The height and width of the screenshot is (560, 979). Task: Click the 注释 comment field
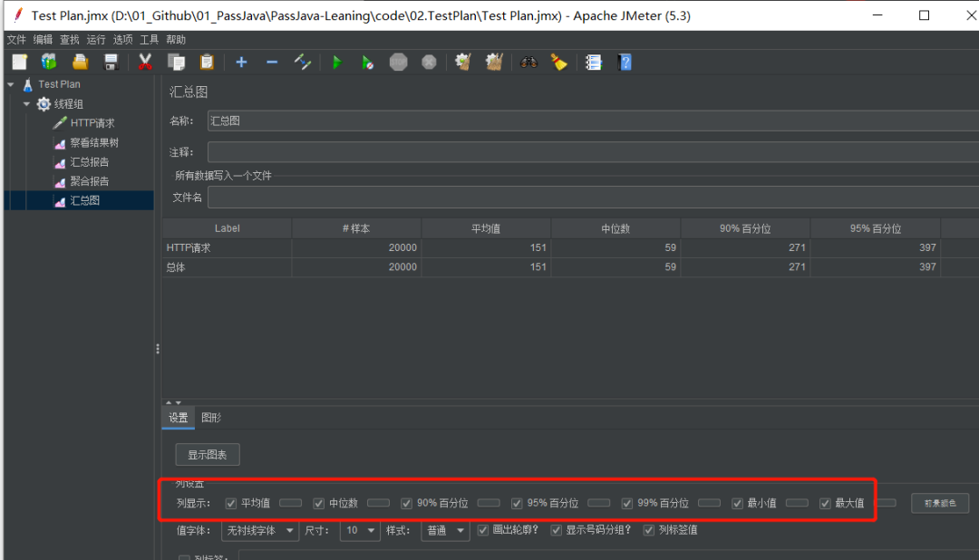[x=593, y=151]
